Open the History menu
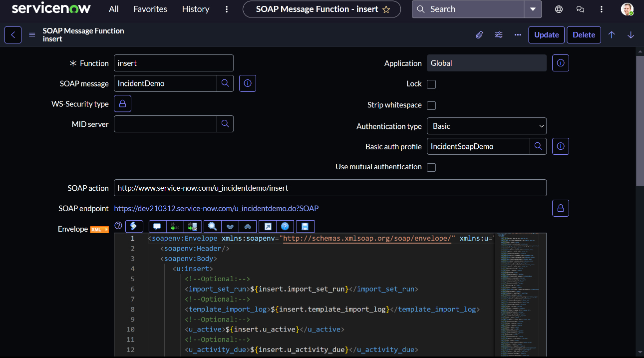 pyautogui.click(x=196, y=9)
